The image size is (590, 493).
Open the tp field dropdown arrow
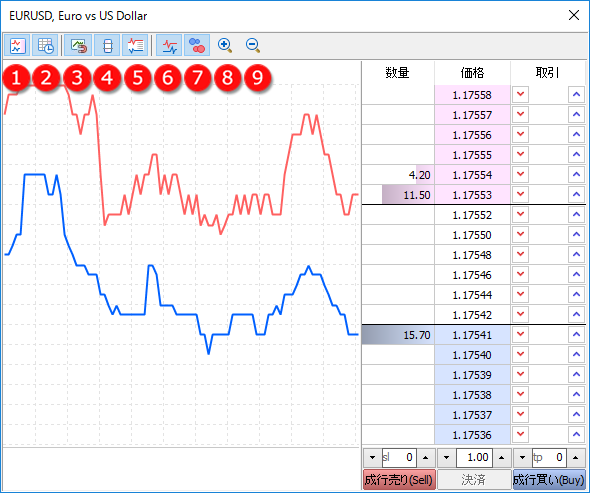522,458
